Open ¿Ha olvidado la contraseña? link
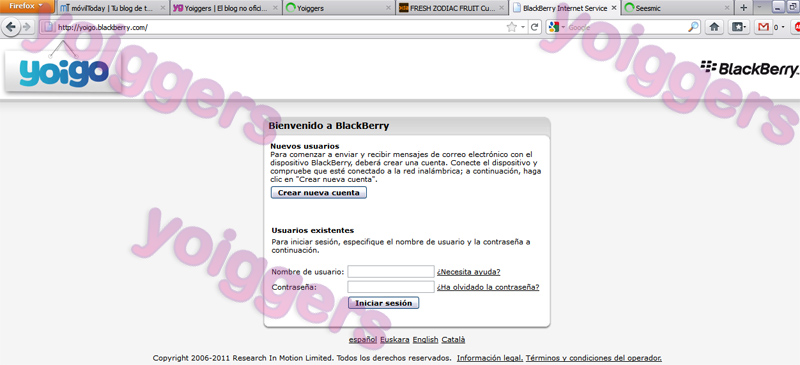The height and width of the screenshot is (365, 800). [x=488, y=287]
